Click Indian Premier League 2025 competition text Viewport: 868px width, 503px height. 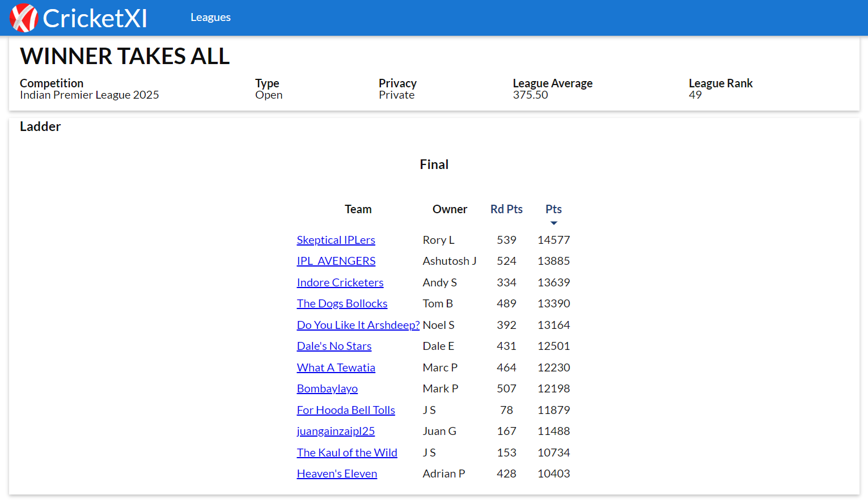tap(89, 95)
